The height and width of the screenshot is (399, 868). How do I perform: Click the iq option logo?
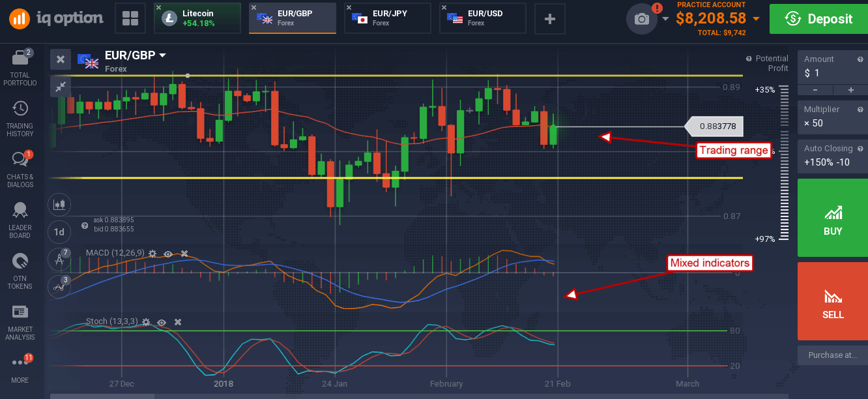[57, 18]
